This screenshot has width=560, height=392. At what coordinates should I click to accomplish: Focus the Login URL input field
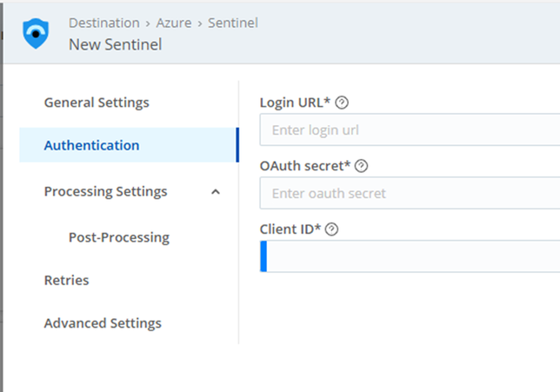coord(410,130)
